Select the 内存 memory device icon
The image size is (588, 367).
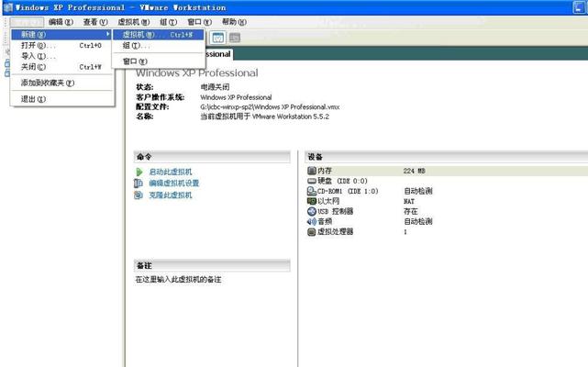tap(312, 171)
